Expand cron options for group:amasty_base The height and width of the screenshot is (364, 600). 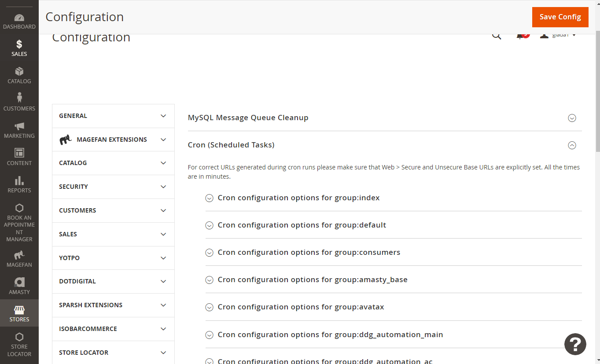click(394, 279)
